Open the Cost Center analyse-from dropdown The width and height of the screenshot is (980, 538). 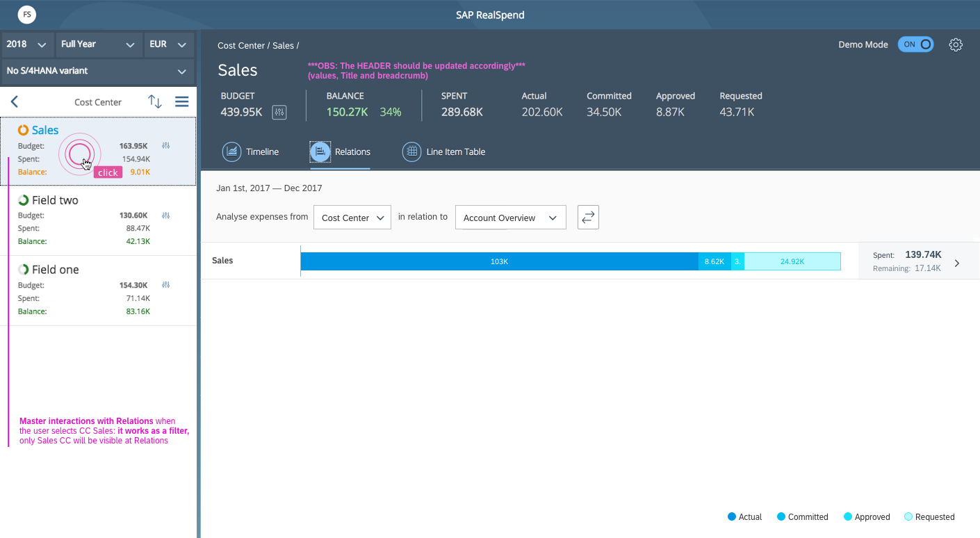tap(352, 218)
